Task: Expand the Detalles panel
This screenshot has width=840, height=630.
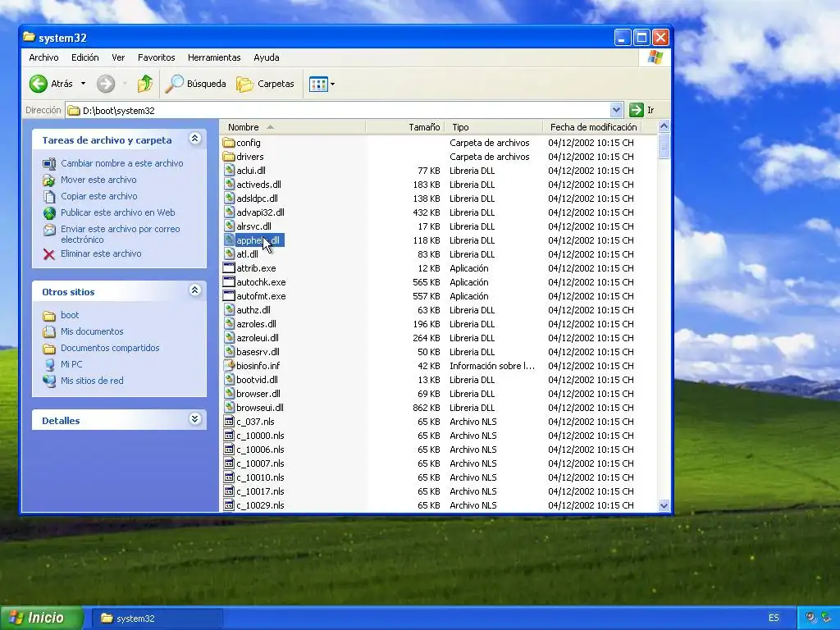Action: 195,419
